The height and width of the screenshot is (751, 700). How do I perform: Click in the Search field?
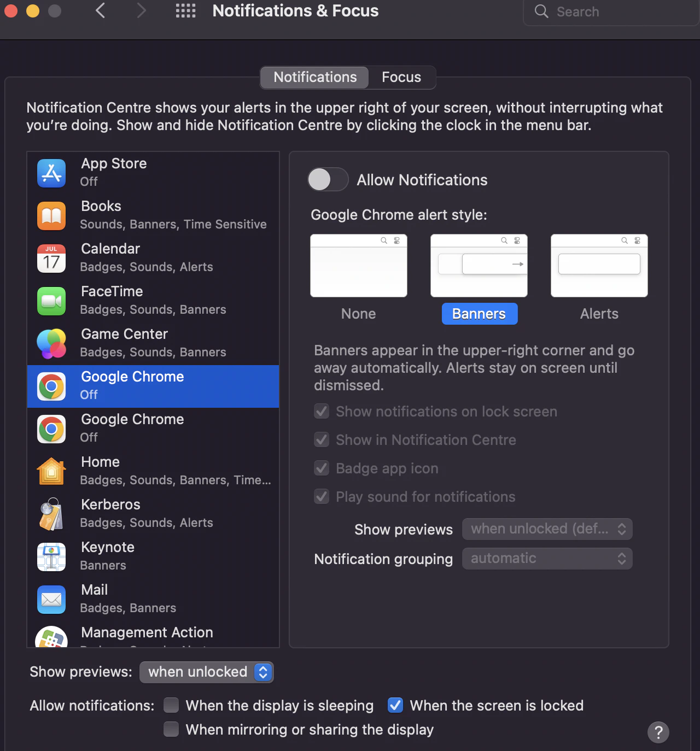click(x=611, y=11)
